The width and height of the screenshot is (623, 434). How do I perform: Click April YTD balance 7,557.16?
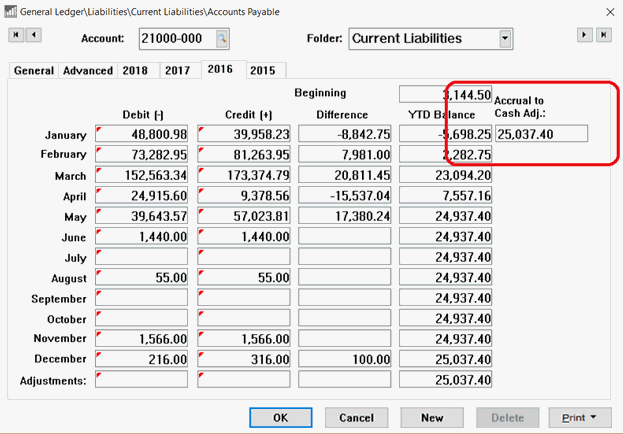click(445, 196)
